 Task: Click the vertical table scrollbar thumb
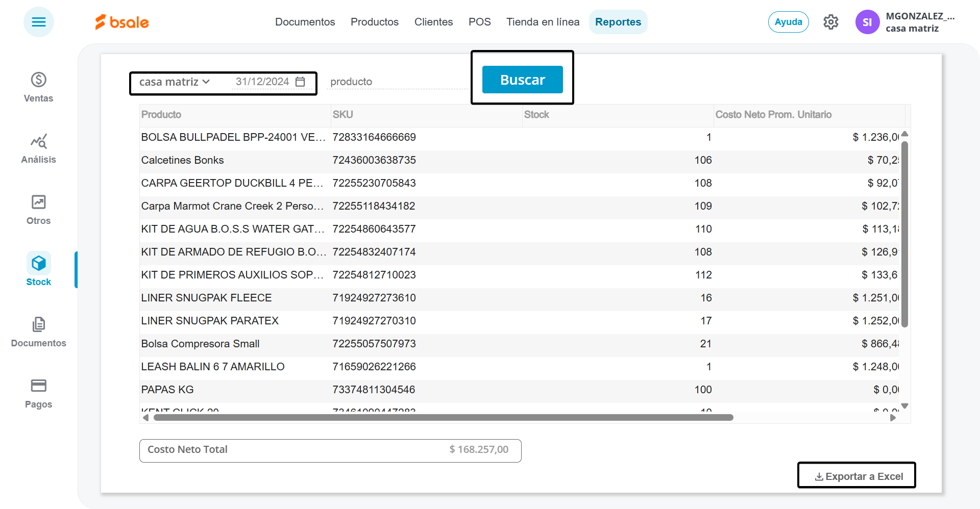(905, 235)
